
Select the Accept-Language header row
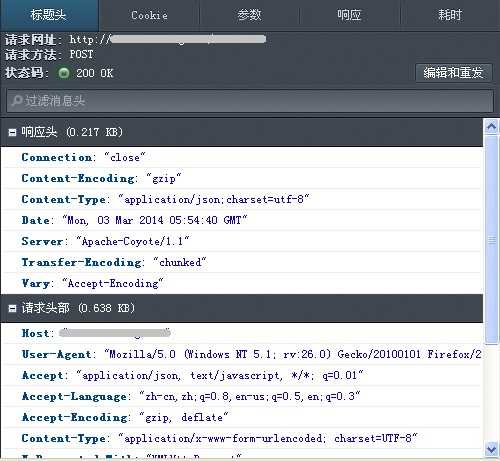coord(242,396)
